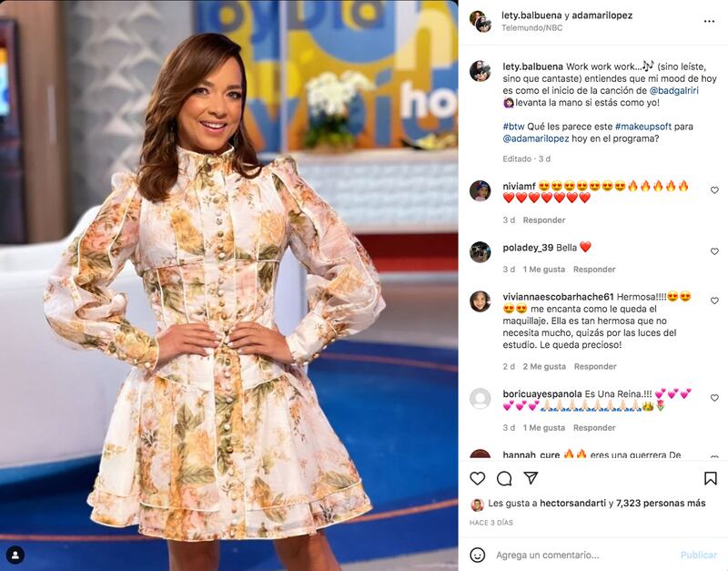Open the @badgalriri mention link
Screen dimensions: 728x571
tap(673, 90)
